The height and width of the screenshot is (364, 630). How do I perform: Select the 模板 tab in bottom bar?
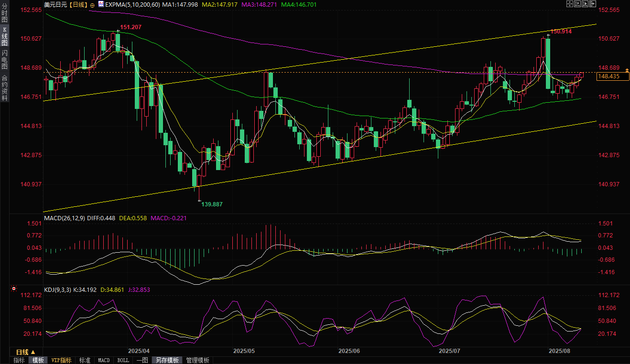coord(38,360)
